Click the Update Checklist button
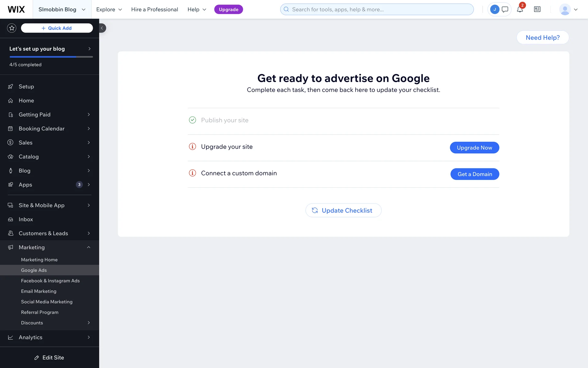 pos(343,210)
